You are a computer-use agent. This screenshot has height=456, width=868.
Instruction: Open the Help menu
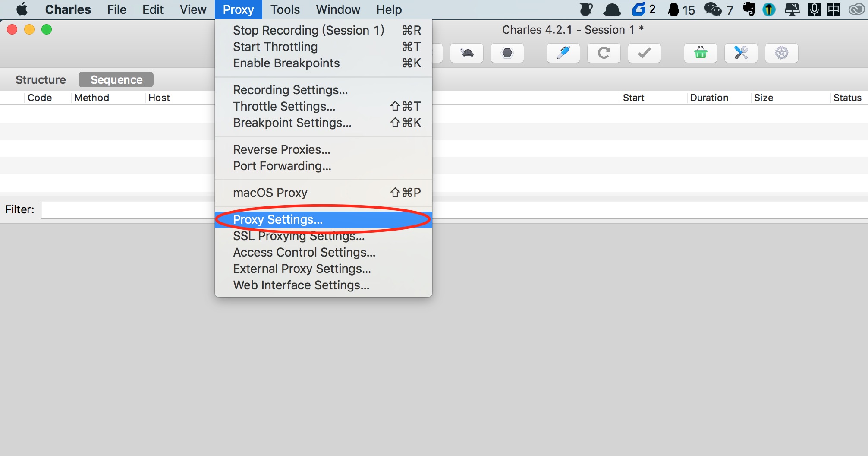tap(389, 9)
